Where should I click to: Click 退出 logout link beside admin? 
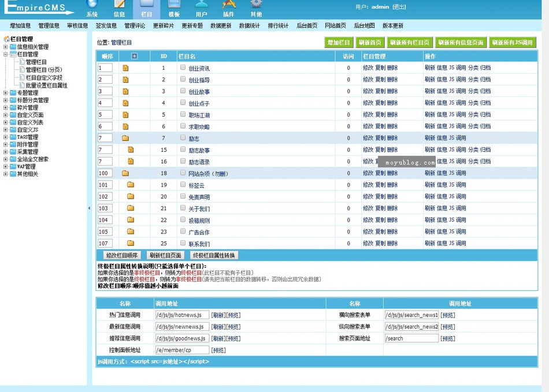pyautogui.click(x=399, y=7)
